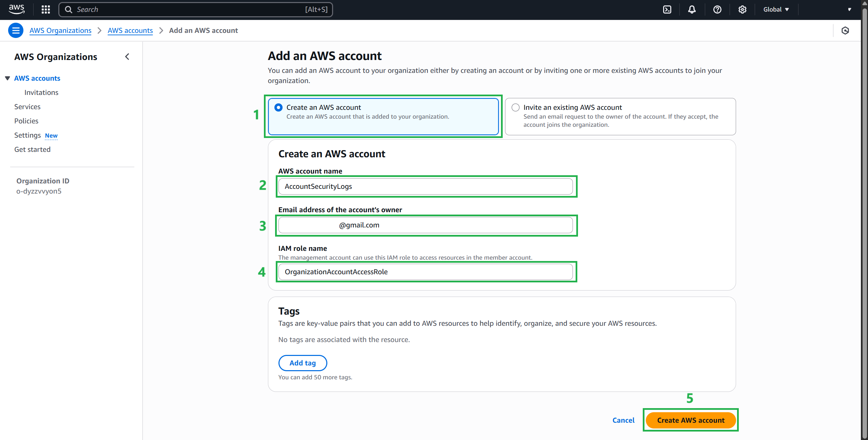Open the notifications bell icon

[692, 9]
